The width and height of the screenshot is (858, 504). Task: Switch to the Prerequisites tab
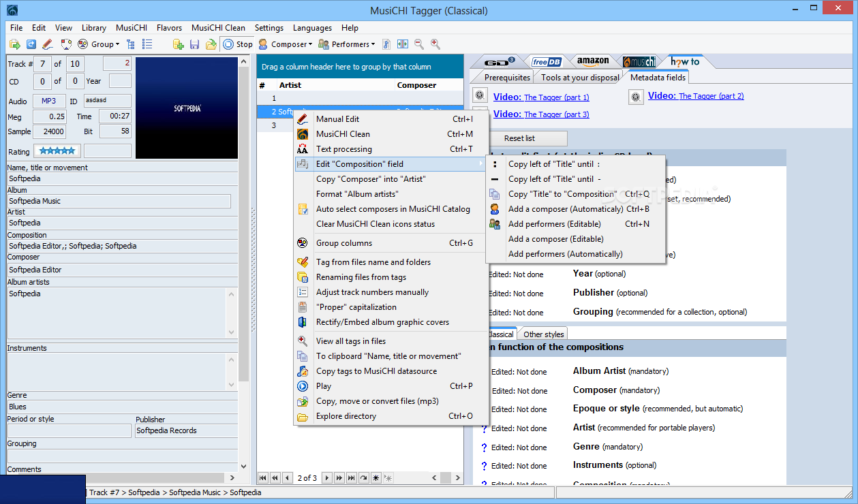[x=507, y=78]
